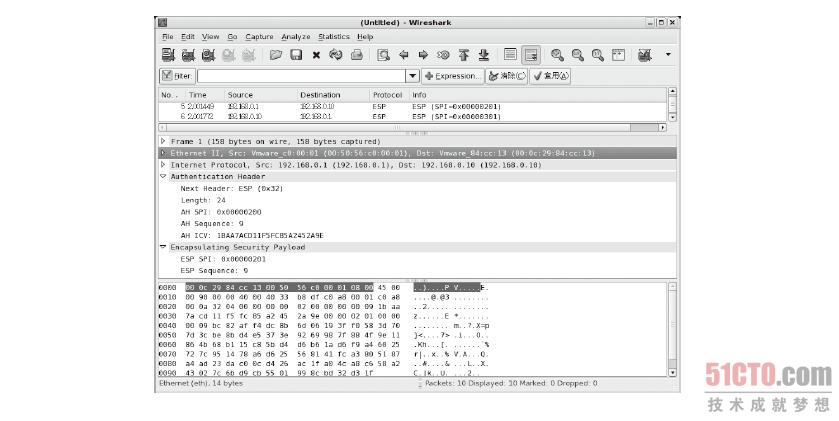Expand the Ethernet II tree node

(x=163, y=153)
